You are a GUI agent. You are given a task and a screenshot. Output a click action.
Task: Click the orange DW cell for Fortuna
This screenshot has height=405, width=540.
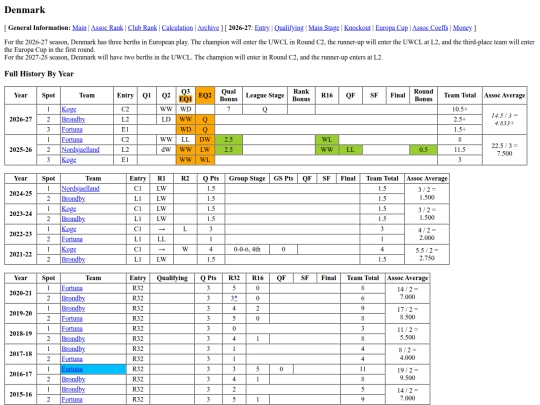coord(205,139)
